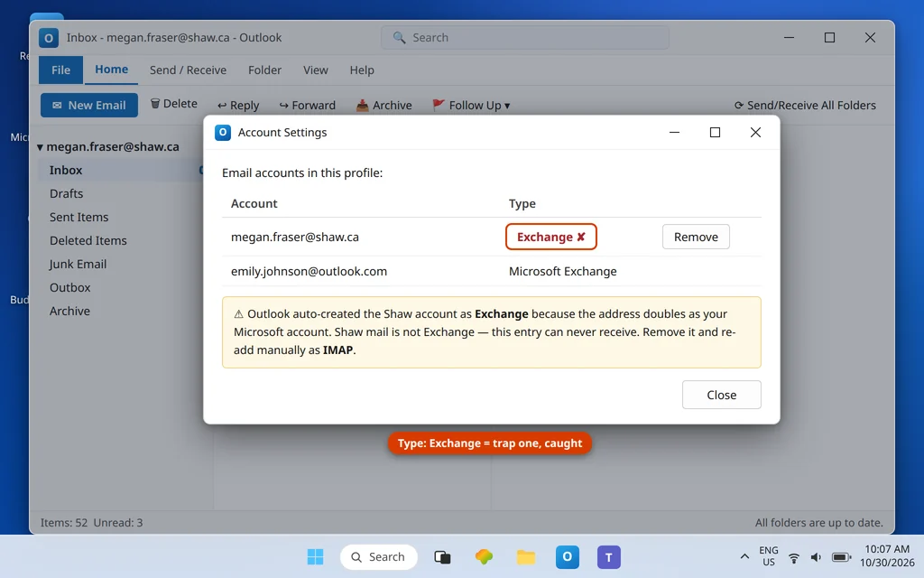Viewport: 924px width, 578px height.
Task: Click the ENG US language indicator
Action: 769,556
